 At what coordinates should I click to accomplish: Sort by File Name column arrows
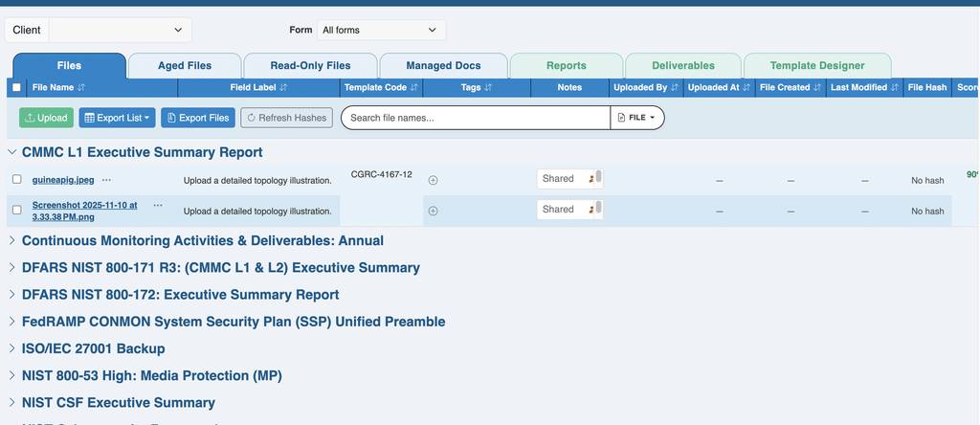coord(81,87)
